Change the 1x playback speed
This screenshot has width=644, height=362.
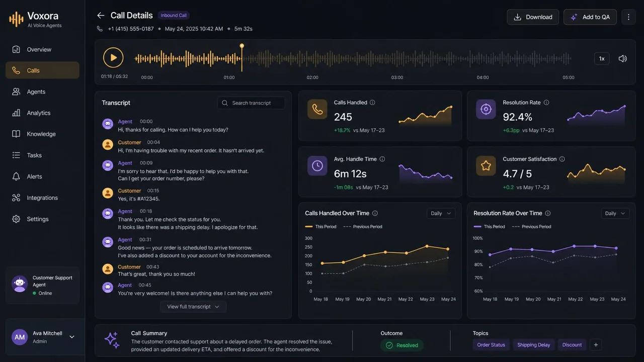(x=602, y=58)
